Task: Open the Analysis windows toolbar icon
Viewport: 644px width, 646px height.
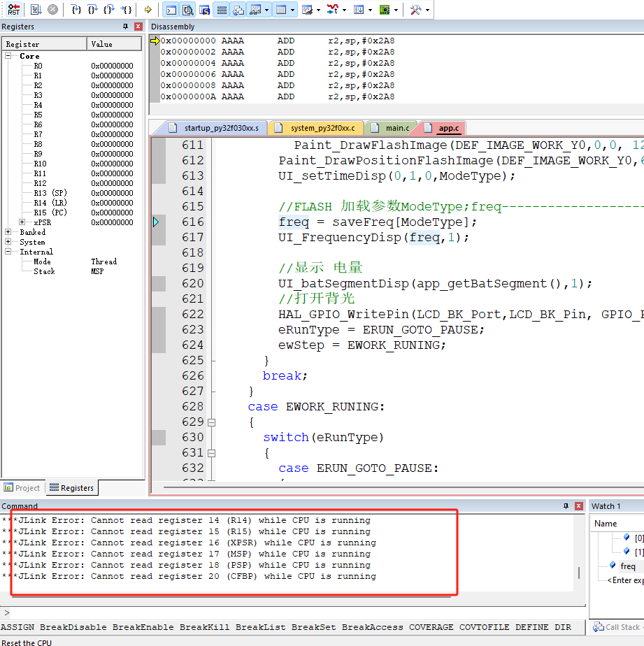Action: [x=333, y=10]
